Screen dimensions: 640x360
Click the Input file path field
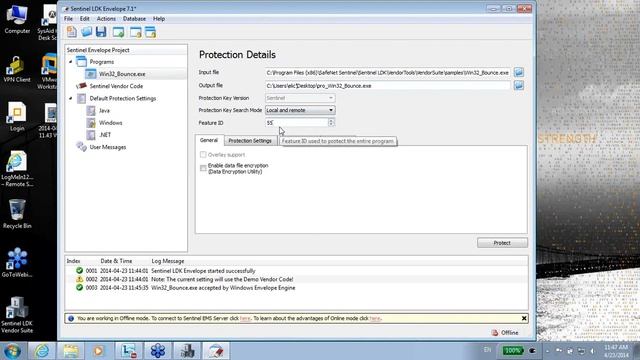[388, 73]
